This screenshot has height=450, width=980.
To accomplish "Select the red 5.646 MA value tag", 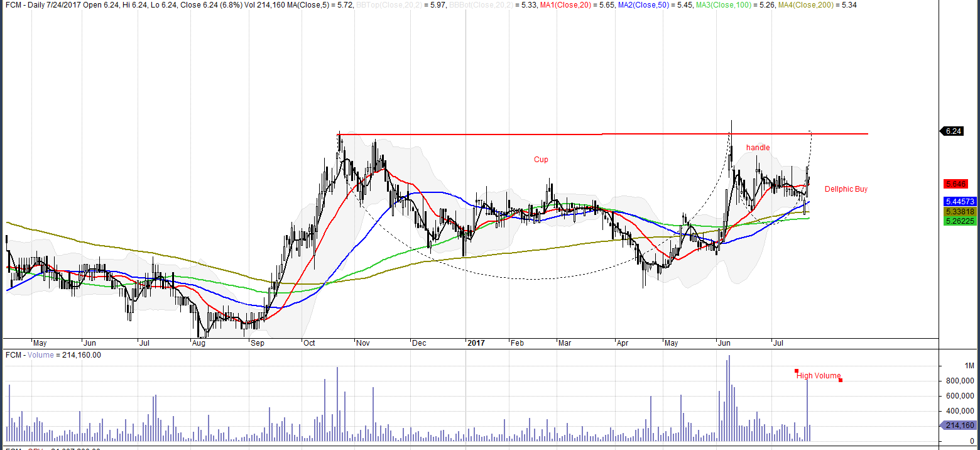I will (957, 184).
